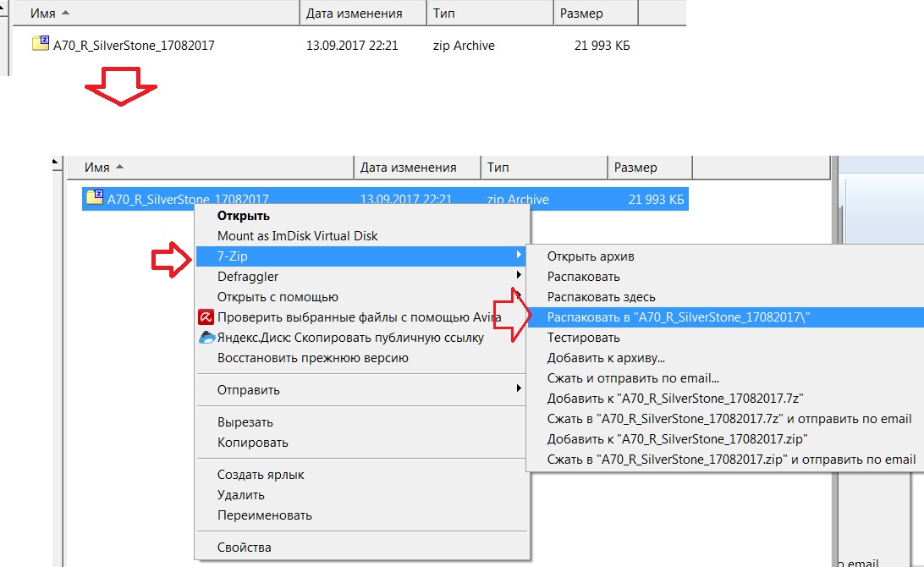The image size is (924, 567).
Task: Click the zip archive icon in the selected row
Action: pyautogui.click(x=95, y=198)
